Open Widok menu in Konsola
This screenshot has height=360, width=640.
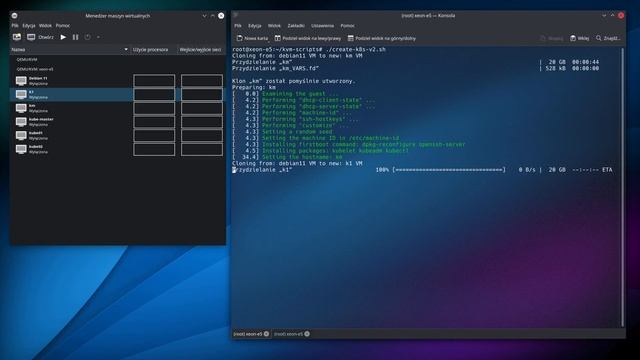tap(274, 25)
